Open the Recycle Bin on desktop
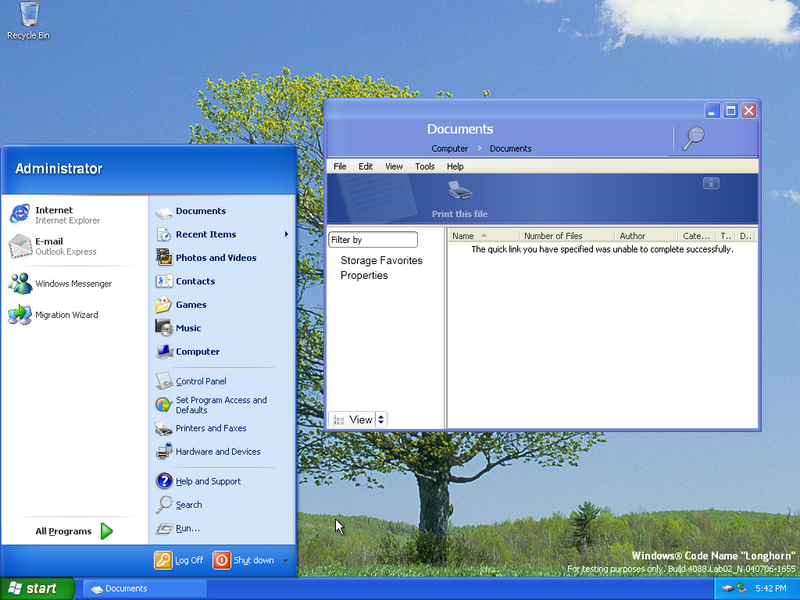This screenshot has height=600, width=800. pos(28,18)
